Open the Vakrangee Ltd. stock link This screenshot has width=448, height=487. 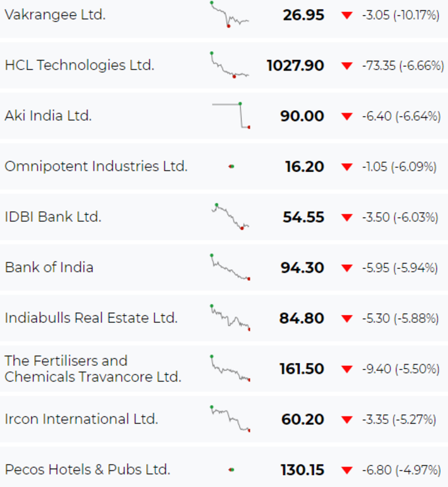pyautogui.click(x=55, y=14)
